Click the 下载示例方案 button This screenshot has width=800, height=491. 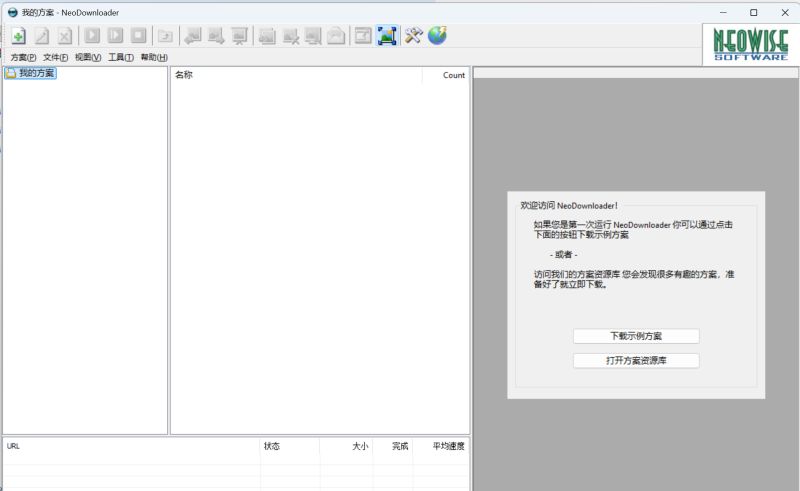click(x=636, y=336)
